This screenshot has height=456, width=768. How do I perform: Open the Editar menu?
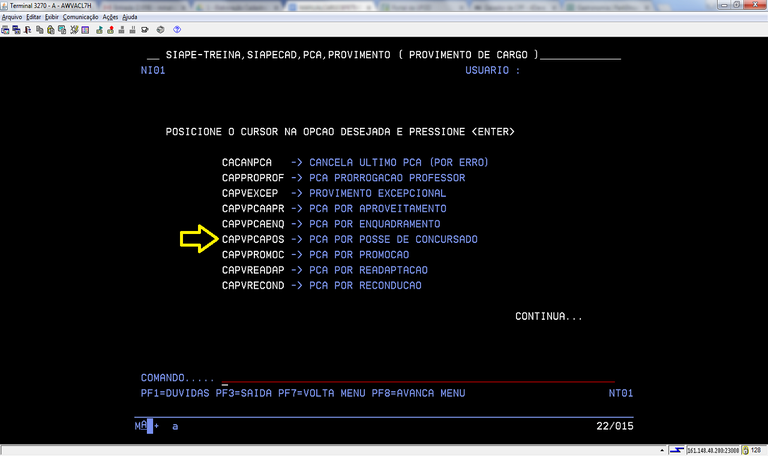(x=34, y=17)
